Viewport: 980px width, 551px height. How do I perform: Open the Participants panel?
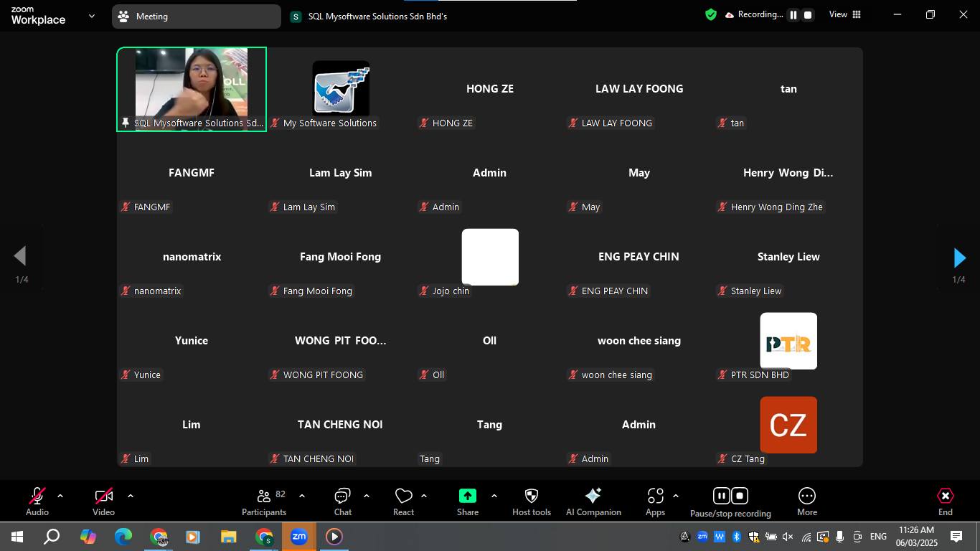pyautogui.click(x=263, y=501)
